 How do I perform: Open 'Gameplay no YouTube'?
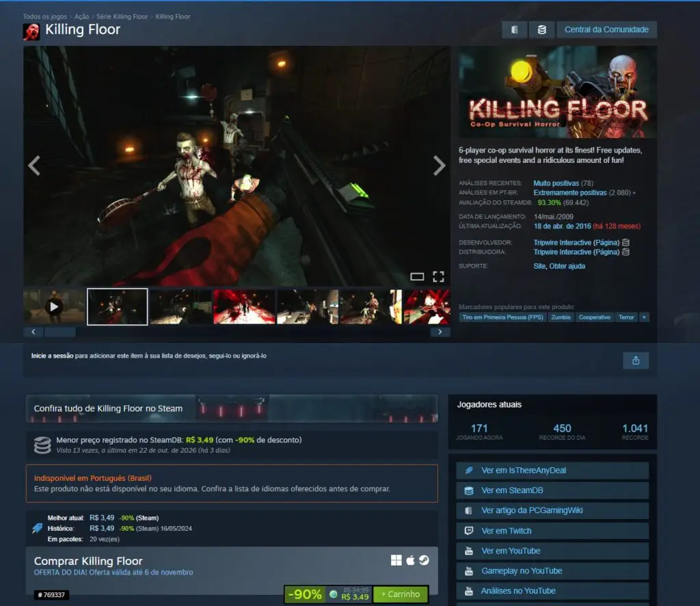click(552, 571)
